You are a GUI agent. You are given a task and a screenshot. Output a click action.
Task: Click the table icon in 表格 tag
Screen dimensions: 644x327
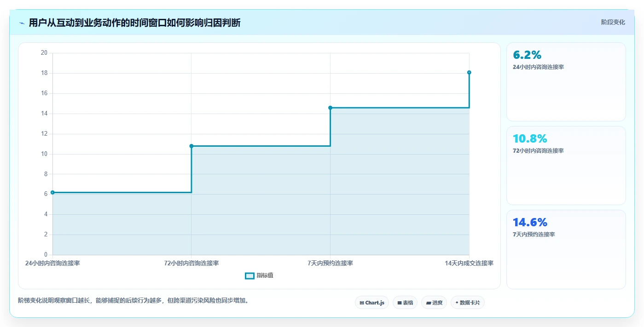coord(400,303)
